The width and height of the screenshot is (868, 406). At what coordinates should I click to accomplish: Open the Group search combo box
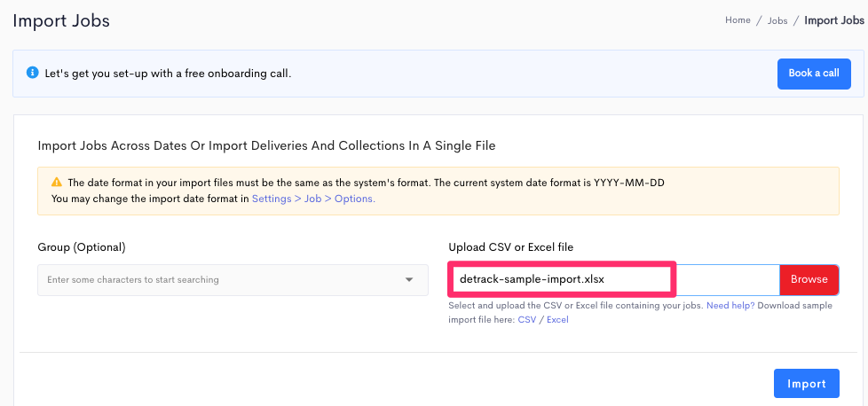[x=233, y=280]
